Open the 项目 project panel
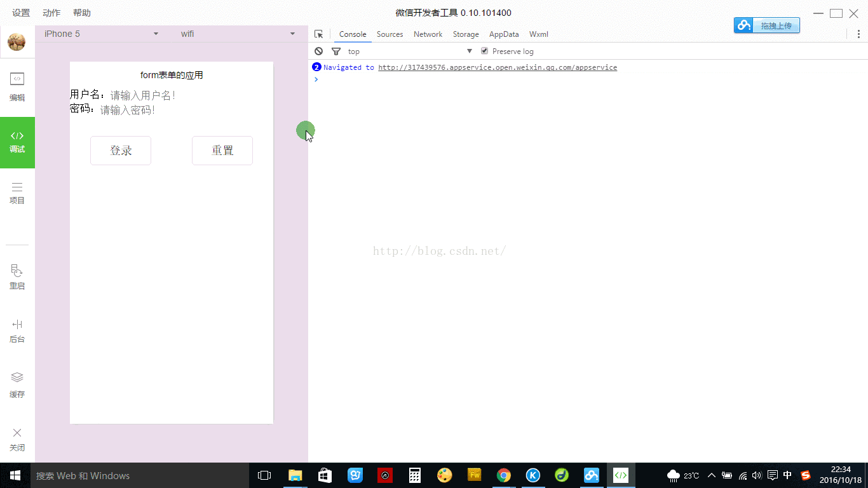868x488 pixels. pyautogui.click(x=17, y=192)
